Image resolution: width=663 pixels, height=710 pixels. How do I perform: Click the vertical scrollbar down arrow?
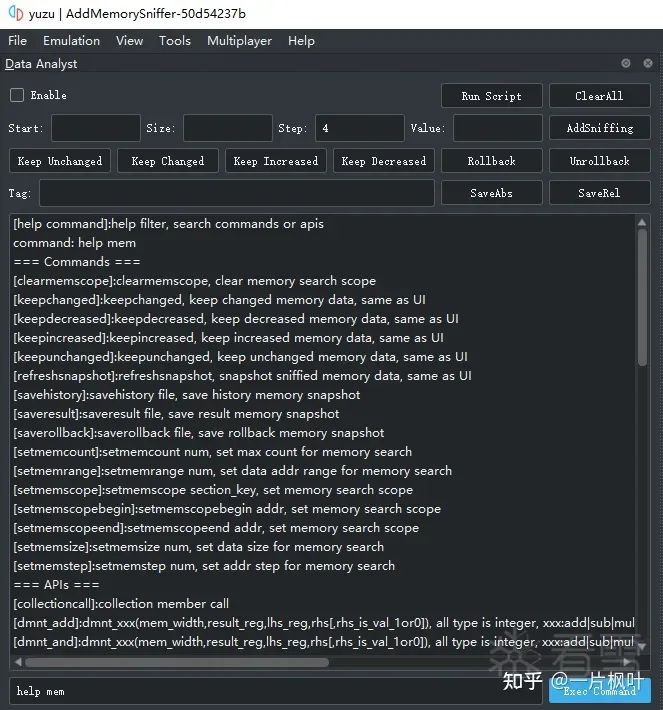(642, 647)
